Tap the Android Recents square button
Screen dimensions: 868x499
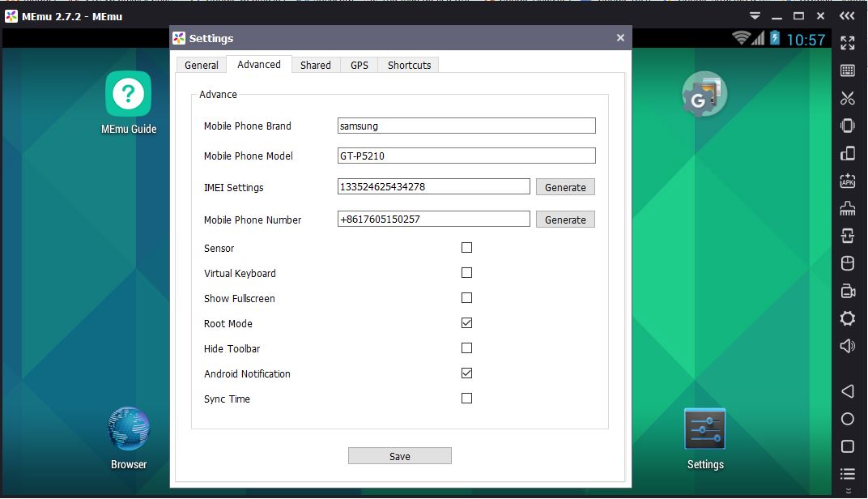coord(847,446)
